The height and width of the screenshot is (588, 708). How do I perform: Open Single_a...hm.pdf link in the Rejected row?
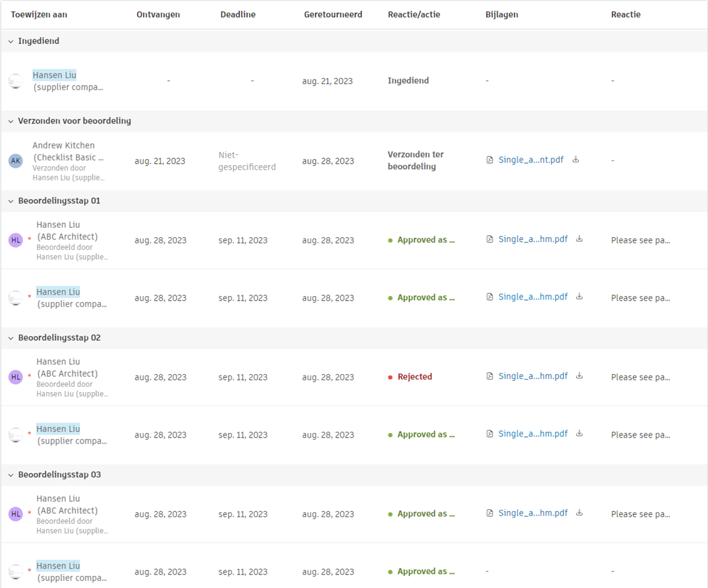click(x=533, y=376)
